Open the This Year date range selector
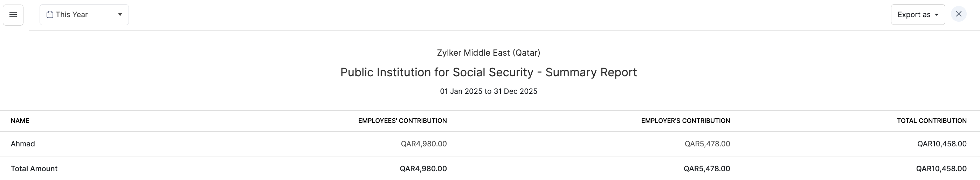The height and width of the screenshot is (180, 980). (84, 15)
